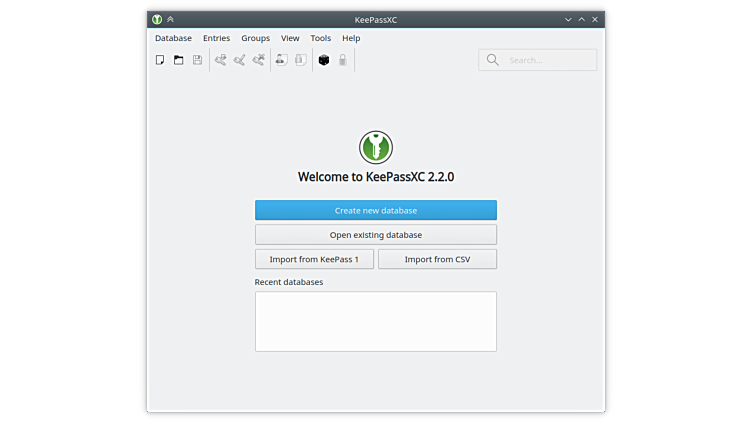Click the Add new entry key icon

(221, 60)
